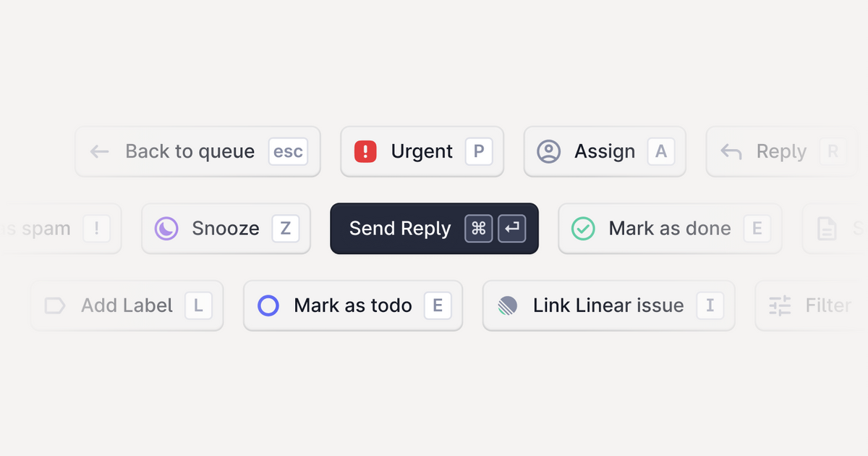
Task: Click the green checkmark on Mark as done
Action: (x=583, y=228)
